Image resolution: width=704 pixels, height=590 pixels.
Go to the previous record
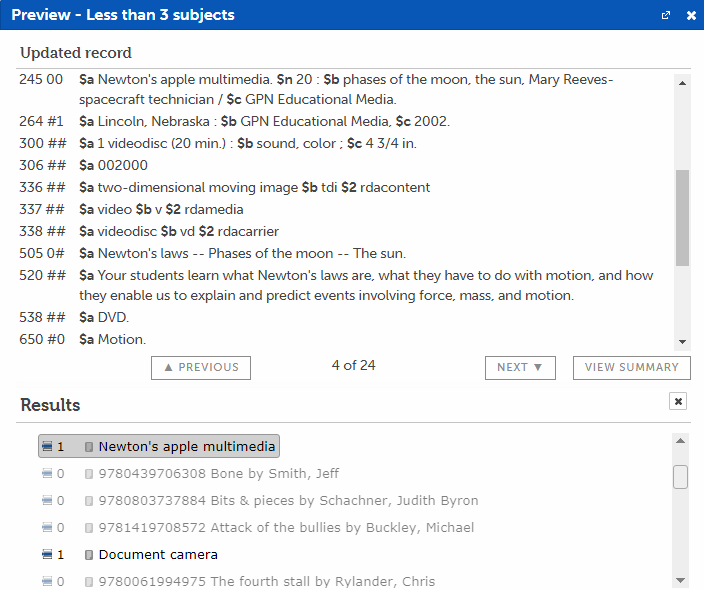(201, 367)
